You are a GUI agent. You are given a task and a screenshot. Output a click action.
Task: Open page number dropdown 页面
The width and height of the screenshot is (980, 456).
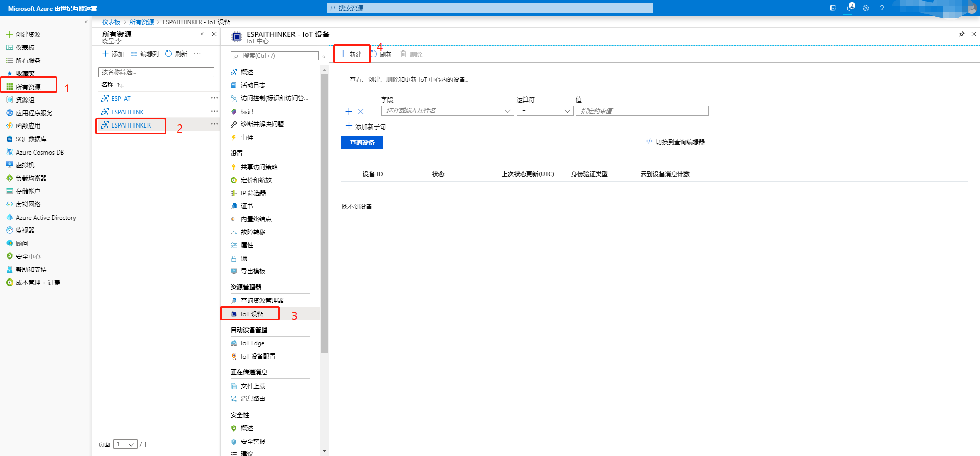(126, 444)
